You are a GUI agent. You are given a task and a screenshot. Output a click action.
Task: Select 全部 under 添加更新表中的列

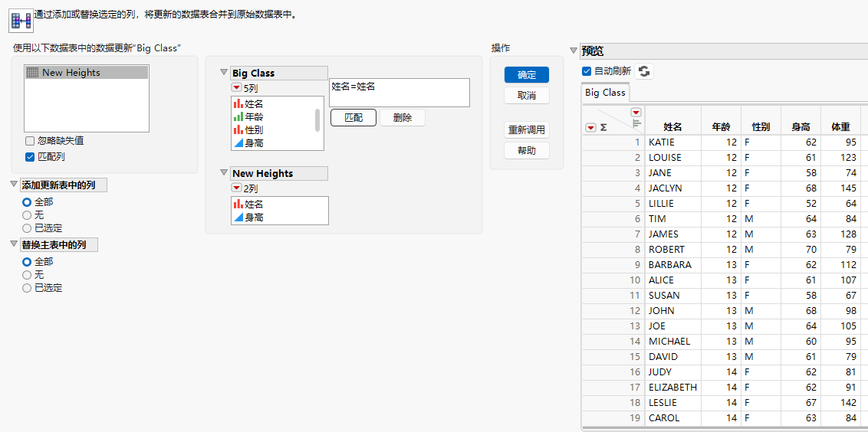[x=27, y=202]
